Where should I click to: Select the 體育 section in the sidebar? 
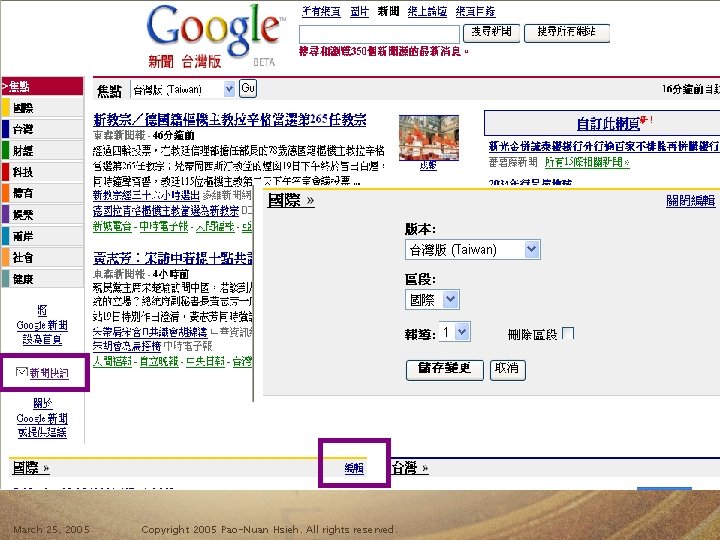tap(42, 193)
